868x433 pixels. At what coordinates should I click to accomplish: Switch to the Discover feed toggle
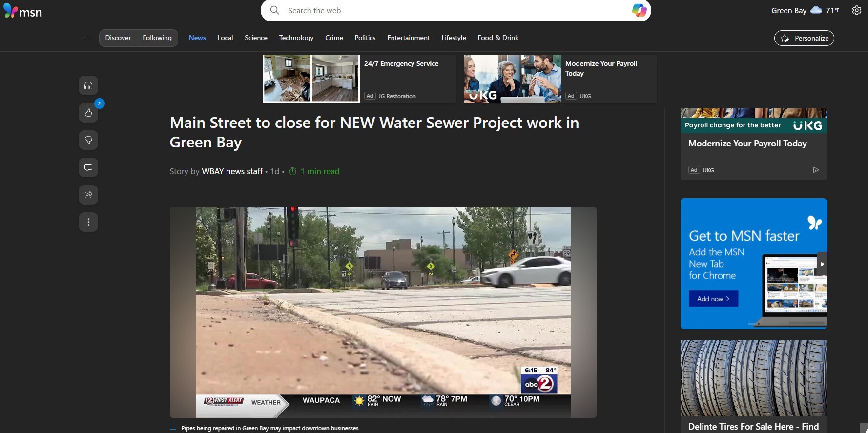[x=118, y=38]
